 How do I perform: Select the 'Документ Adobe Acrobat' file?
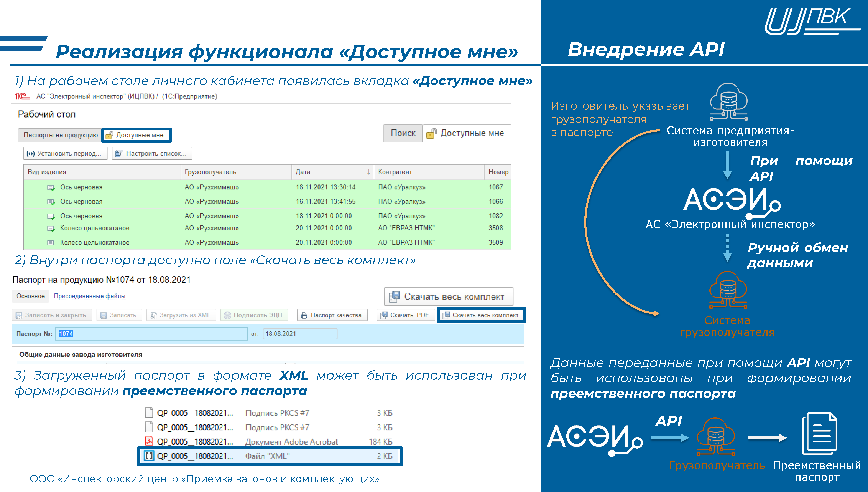tap(269, 442)
